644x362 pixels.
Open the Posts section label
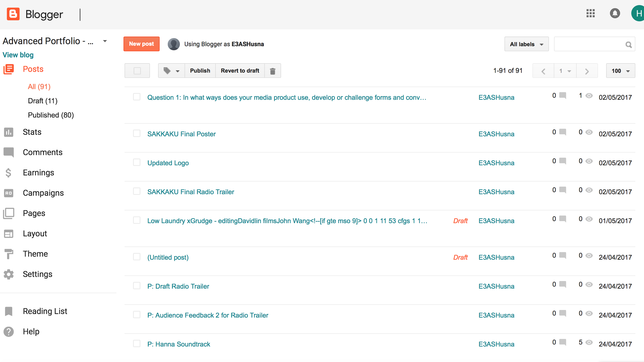click(33, 69)
